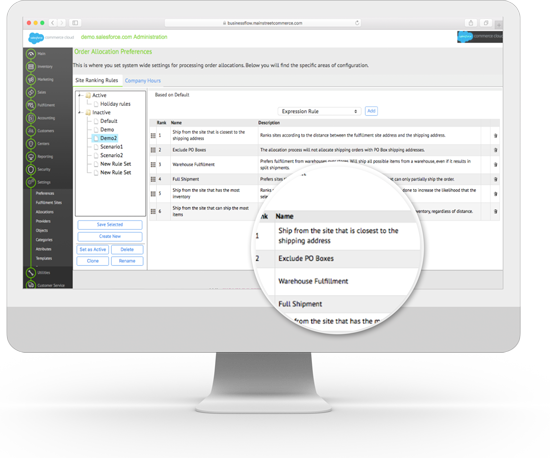Image resolution: width=550 pixels, height=458 pixels.
Task: Click the Safari share icon
Action: coord(471,23)
